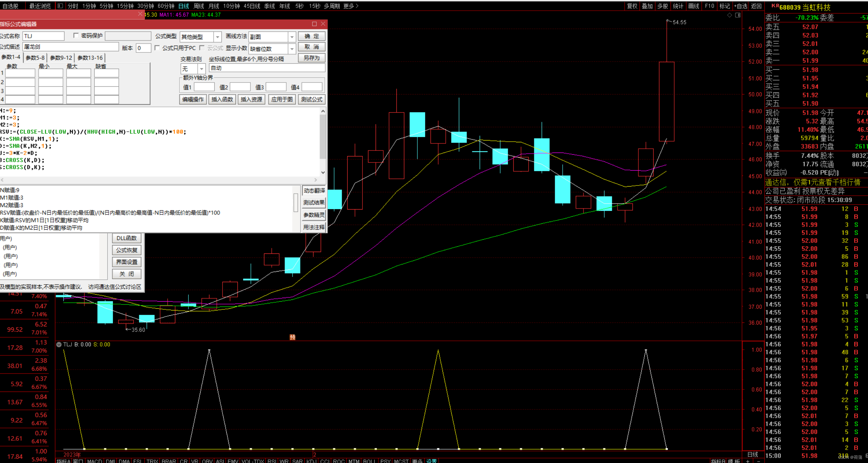Click the 值1 Y-axis boundary field
This screenshot has height=463, width=868.
204,87
